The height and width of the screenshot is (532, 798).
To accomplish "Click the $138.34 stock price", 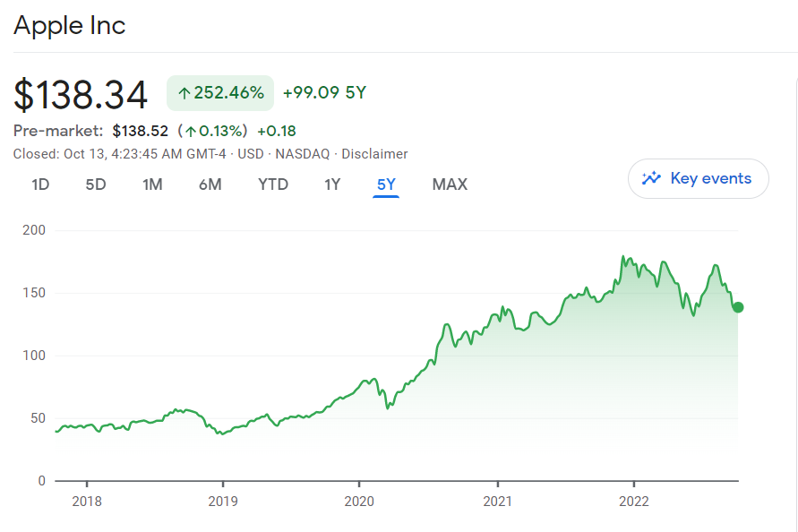I will pyautogui.click(x=81, y=94).
